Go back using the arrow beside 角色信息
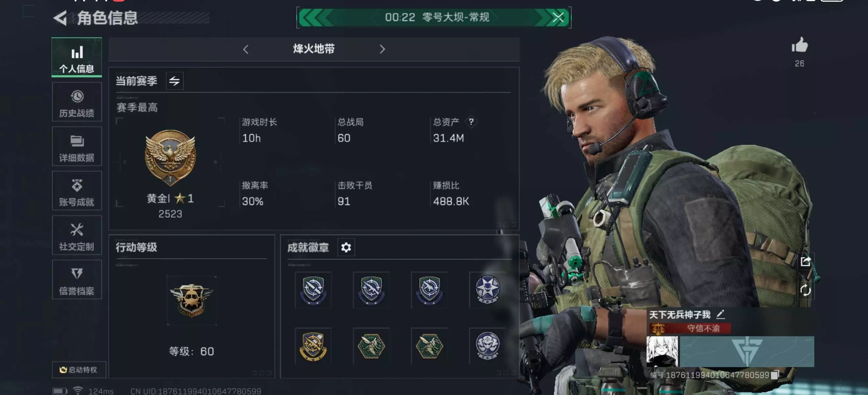 click(x=60, y=18)
